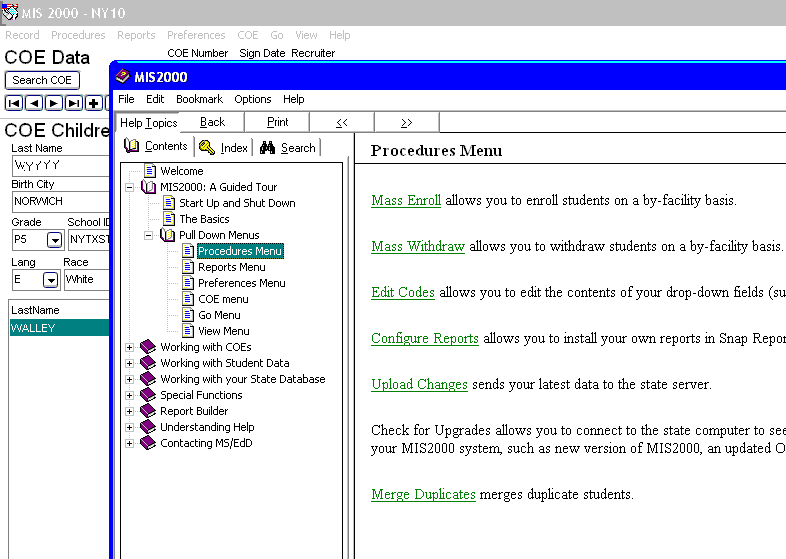Click the MIS 2000 app title icon
Image resolution: width=786 pixels, height=559 pixels.
[x=10, y=13]
